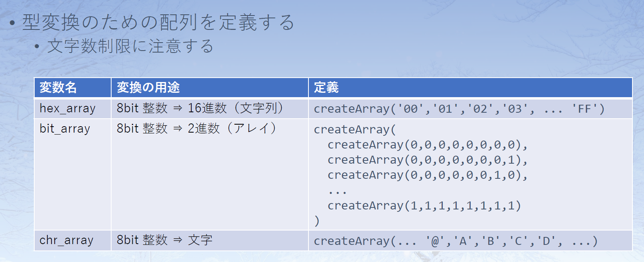Select the bit_array variable name cell
This screenshot has height=262, width=644.
tap(73, 174)
